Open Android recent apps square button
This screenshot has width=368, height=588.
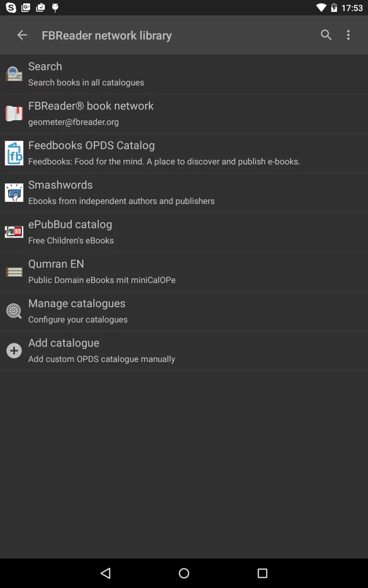tap(262, 573)
